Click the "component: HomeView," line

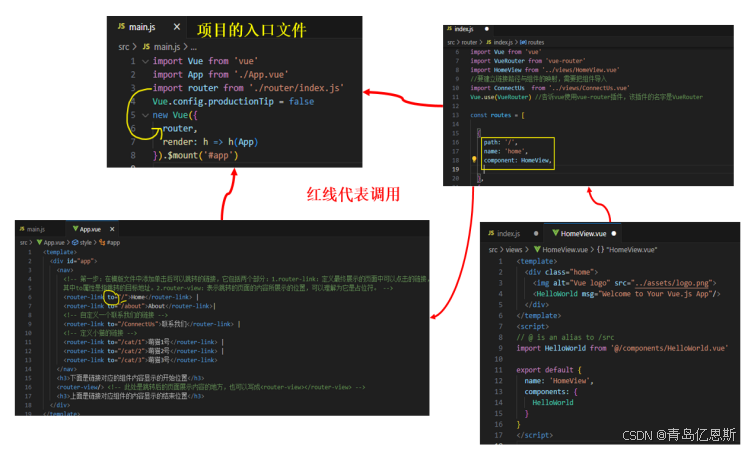pyautogui.click(x=518, y=160)
